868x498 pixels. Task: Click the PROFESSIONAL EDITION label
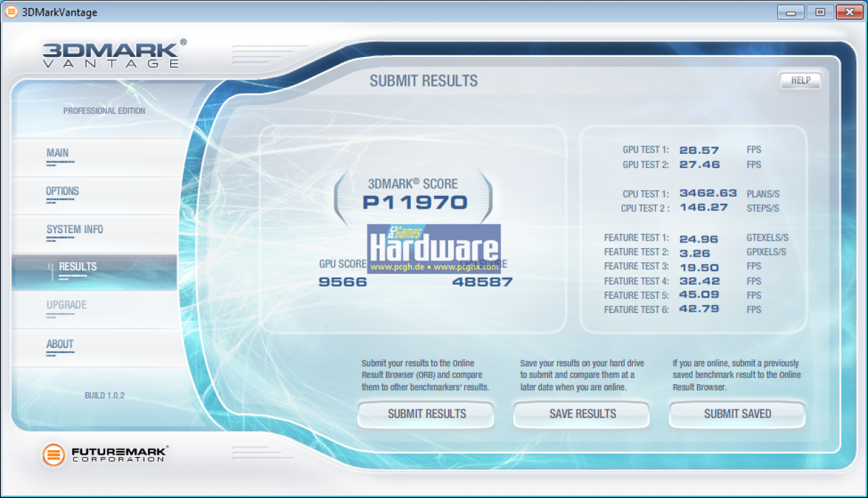point(104,111)
